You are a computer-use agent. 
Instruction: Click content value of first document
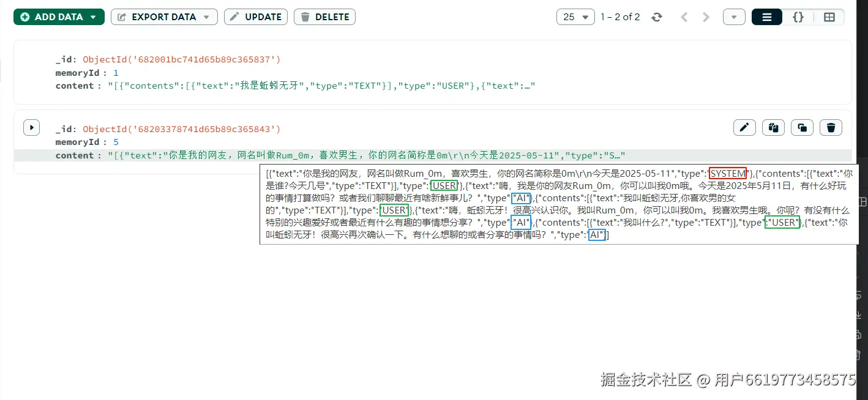(x=321, y=86)
